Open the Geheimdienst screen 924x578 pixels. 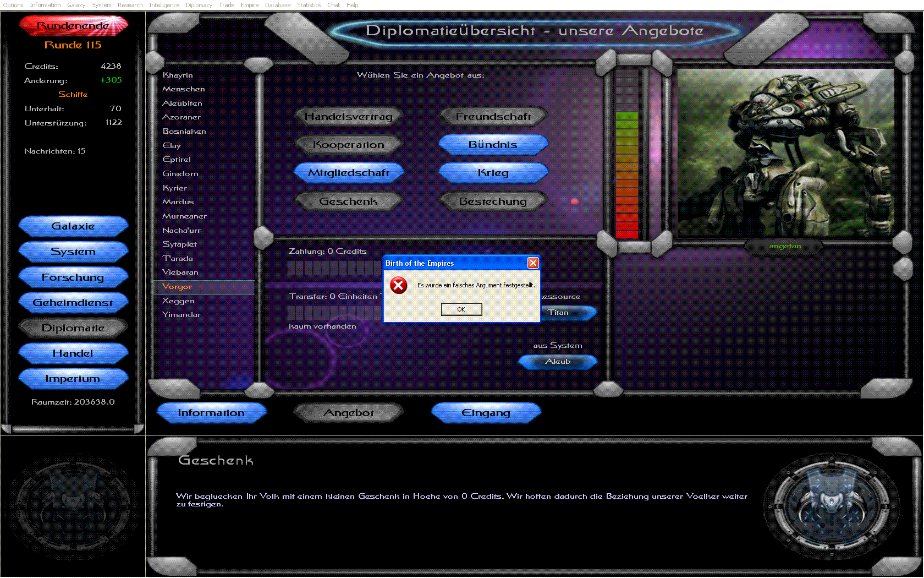point(73,303)
